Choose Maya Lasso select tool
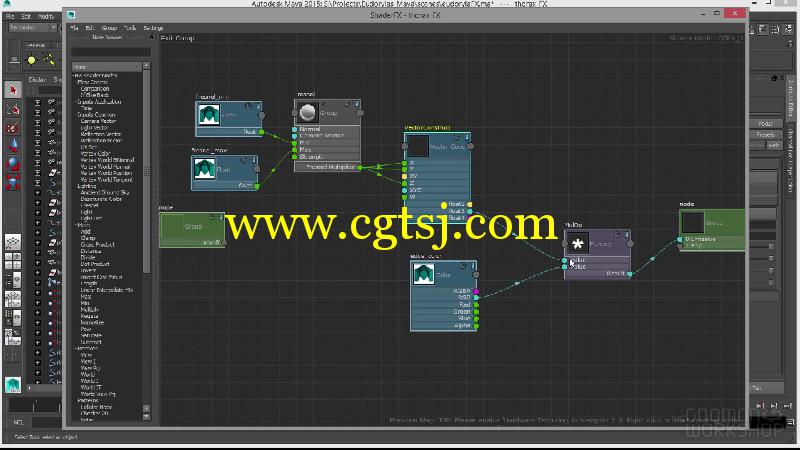The width and height of the screenshot is (800, 450). (13, 109)
